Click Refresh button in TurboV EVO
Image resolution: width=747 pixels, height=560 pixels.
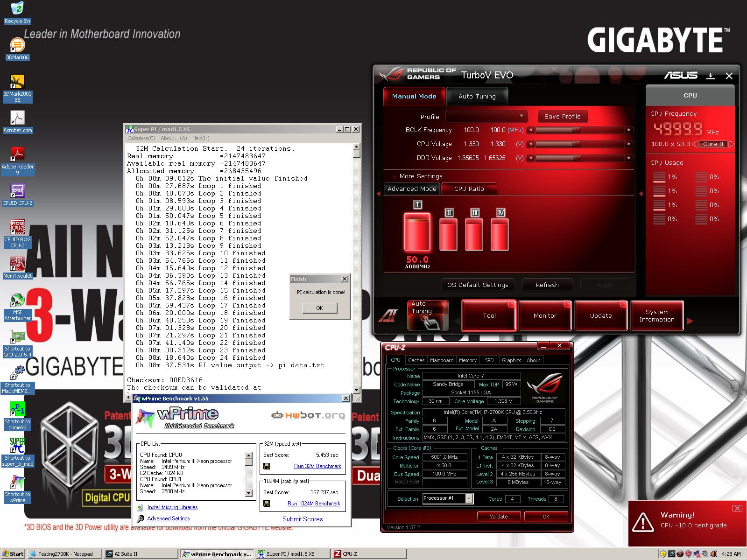(x=547, y=285)
